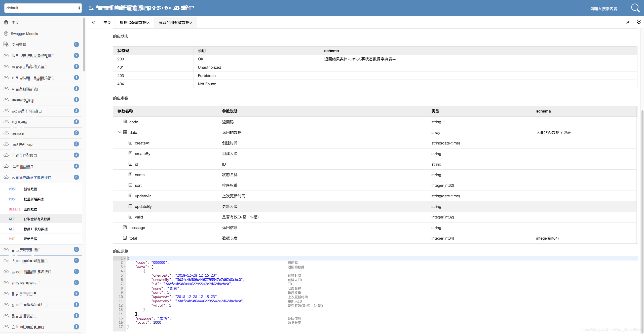Collapse the data parameter row
The height and width of the screenshot is (334, 644).
pyautogui.click(x=120, y=132)
